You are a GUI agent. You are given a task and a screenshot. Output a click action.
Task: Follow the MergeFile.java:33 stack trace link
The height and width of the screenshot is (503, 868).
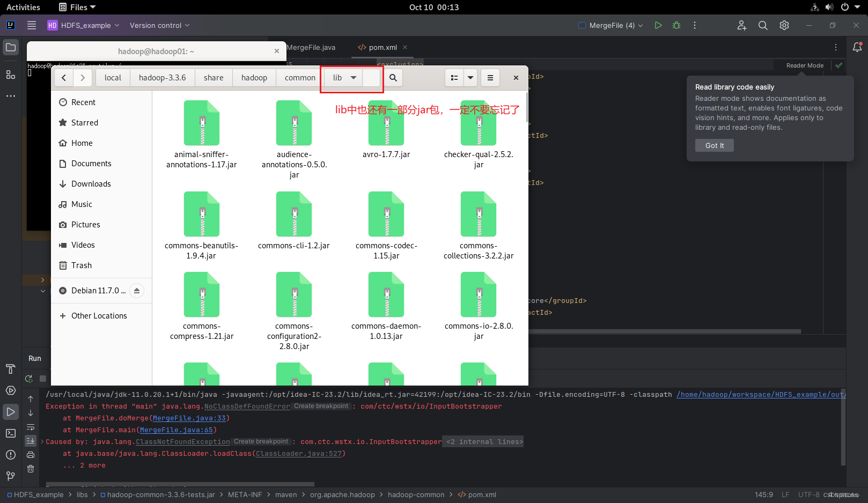click(x=189, y=418)
